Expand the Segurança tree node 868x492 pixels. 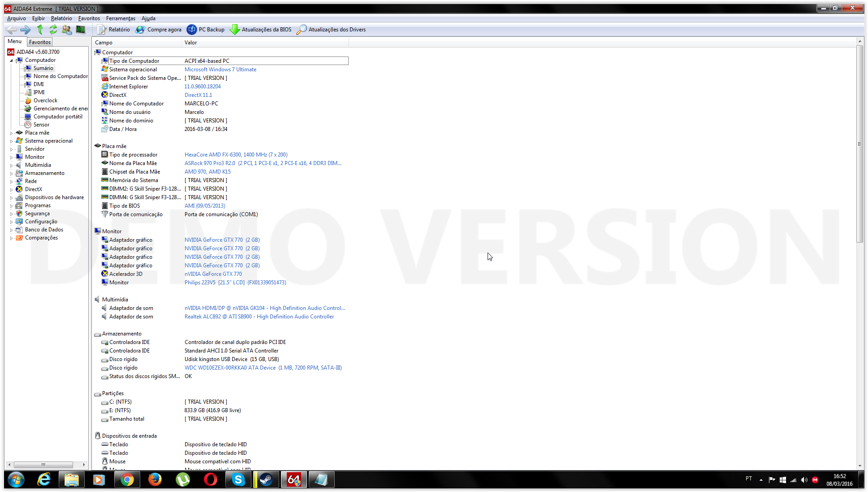11,214
